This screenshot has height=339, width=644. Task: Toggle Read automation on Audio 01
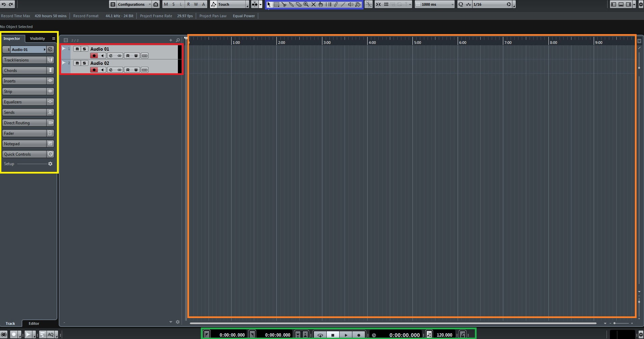point(128,56)
